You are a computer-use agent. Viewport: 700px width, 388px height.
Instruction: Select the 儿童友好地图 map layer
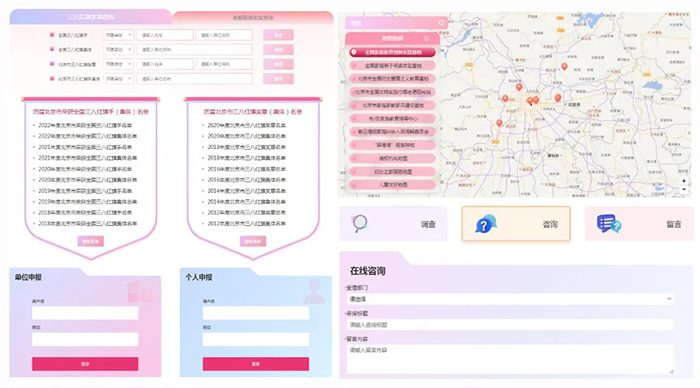pyautogui.click(x=392, y=184)
